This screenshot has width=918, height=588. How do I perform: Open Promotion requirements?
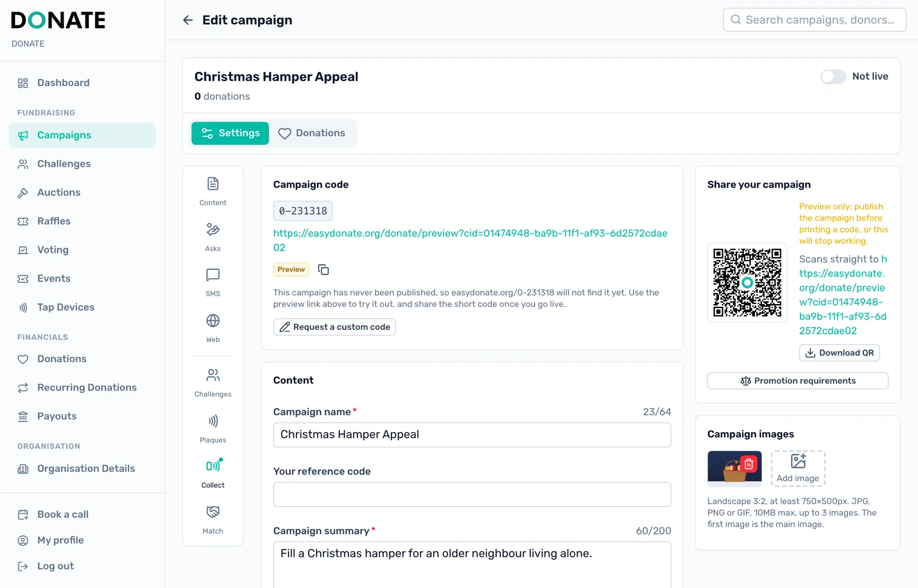(x=798, y=381)
